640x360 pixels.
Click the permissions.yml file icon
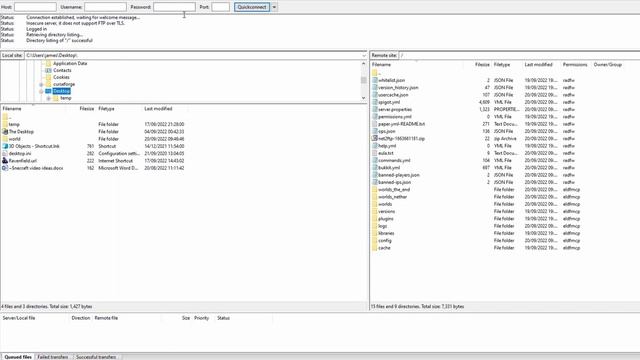375,117
